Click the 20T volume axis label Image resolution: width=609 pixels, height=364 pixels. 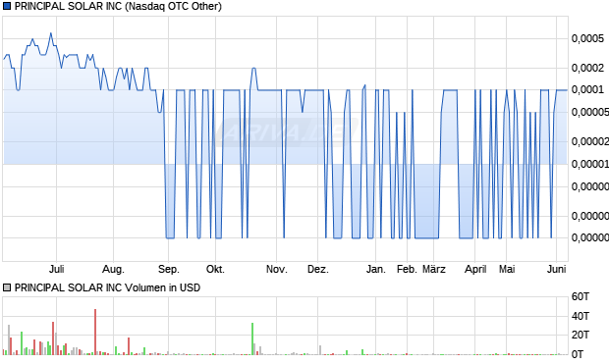point(581,335)
